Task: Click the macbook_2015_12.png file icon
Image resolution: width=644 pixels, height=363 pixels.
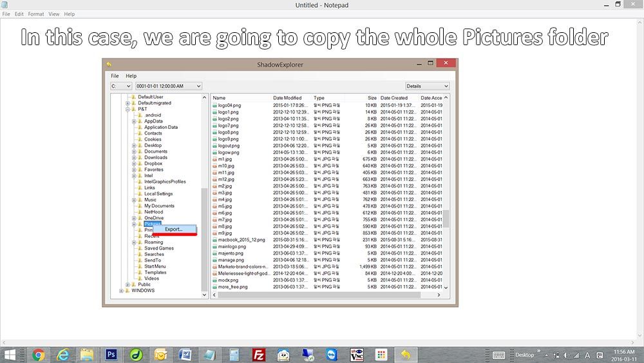Action: [215, 240]
